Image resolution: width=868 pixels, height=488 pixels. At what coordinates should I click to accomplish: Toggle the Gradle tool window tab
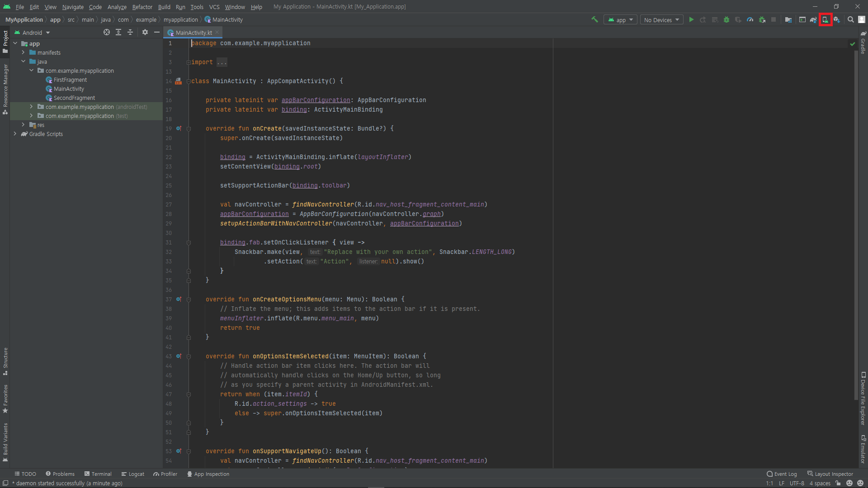863,43
